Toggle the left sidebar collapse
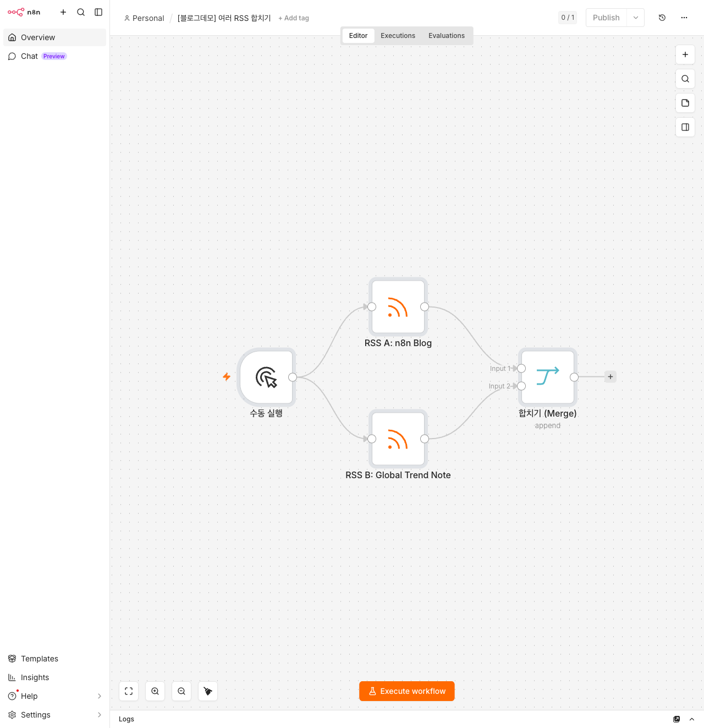The image size is (704, 728). [x=98, y=12]
